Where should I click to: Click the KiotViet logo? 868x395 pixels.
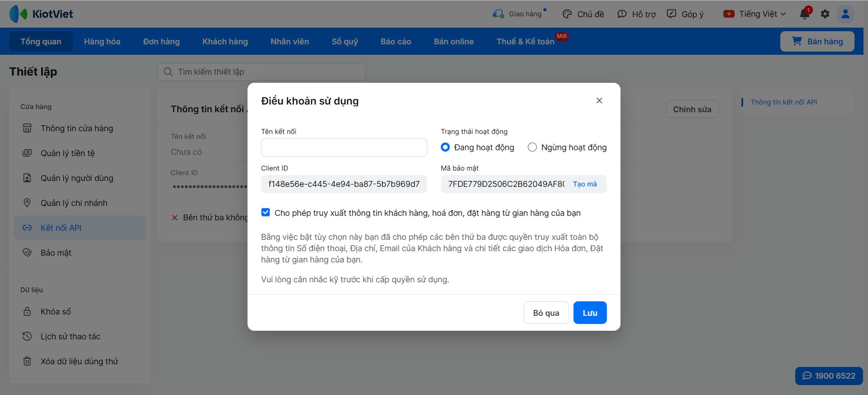[x=41, y=14]
